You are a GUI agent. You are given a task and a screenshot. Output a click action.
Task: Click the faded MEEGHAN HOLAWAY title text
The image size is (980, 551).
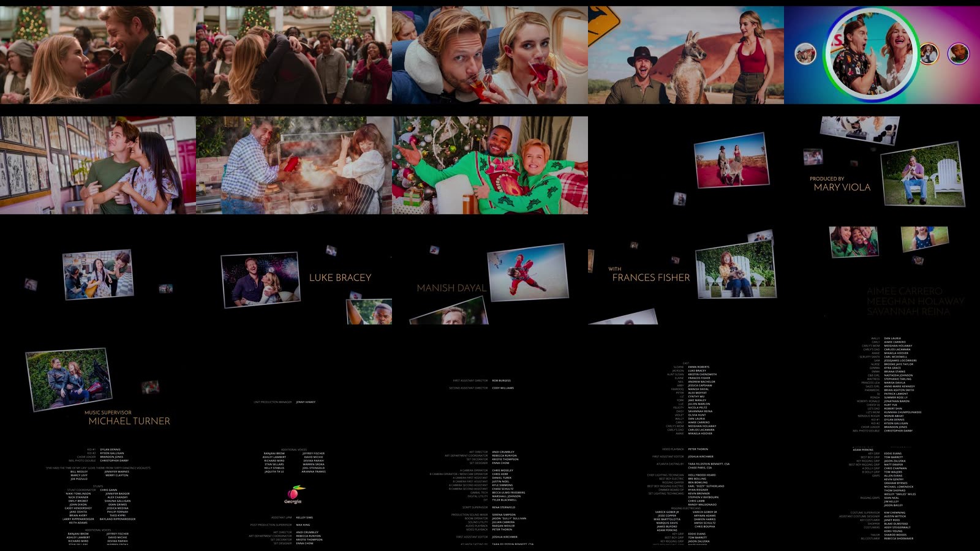pyautogui.click(x=916, y=301)
